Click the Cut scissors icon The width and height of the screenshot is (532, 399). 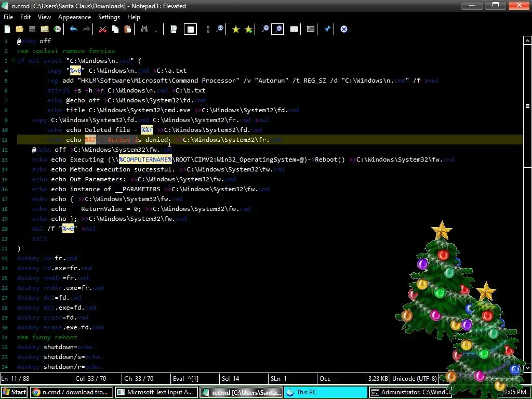point(102,29)
